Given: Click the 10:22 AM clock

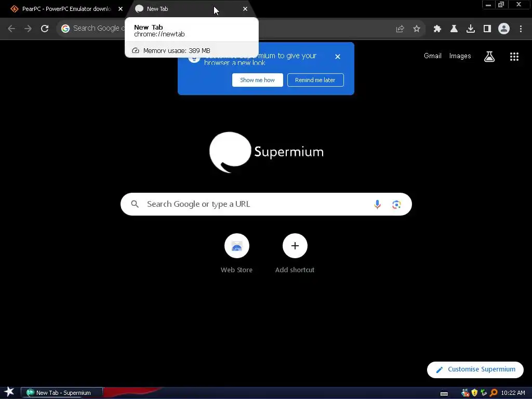Looking at the screenshot, I should point(513,393).
